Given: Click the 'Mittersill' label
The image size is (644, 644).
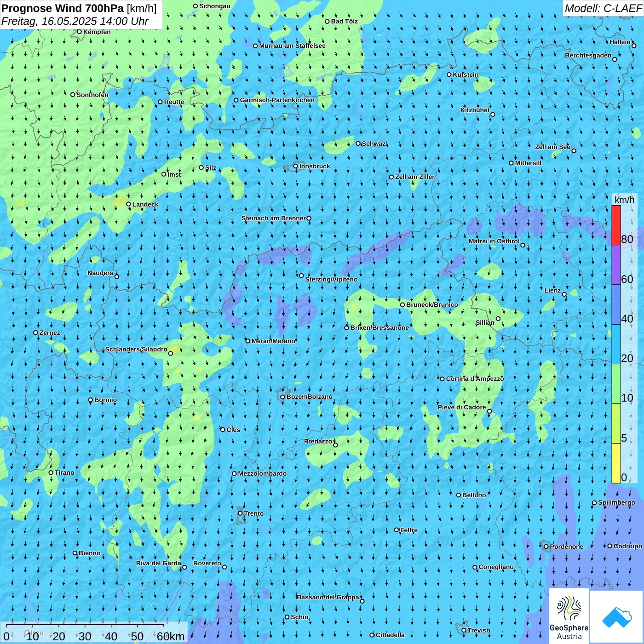Looking at the screenshot, I should [x=528, y=163].
